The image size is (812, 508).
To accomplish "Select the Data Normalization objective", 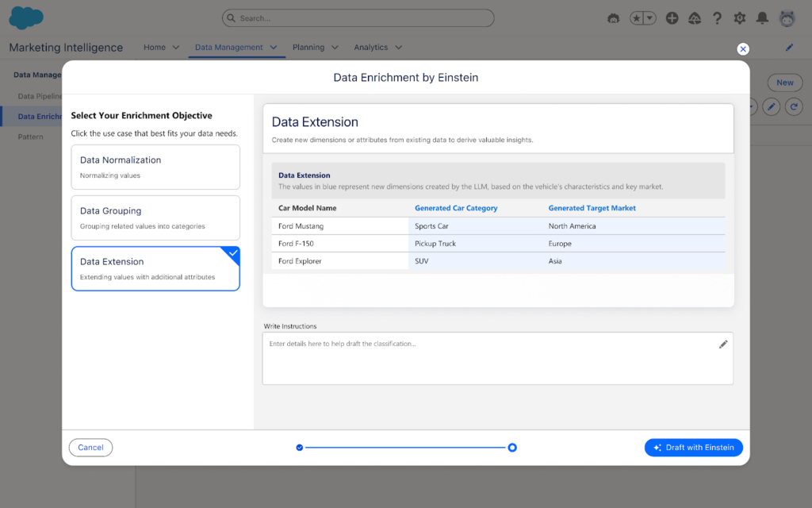I will pos(155,167).
